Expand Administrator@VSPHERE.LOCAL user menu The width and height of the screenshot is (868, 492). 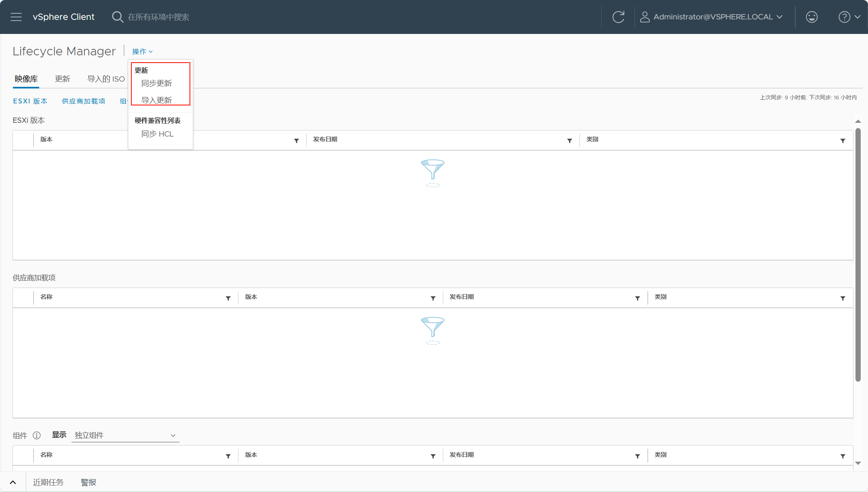(x=718, y=17)
